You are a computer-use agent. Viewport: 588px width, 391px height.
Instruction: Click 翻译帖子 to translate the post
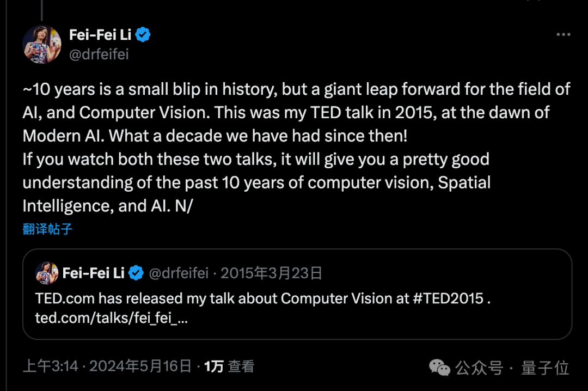tap(47, 229)
